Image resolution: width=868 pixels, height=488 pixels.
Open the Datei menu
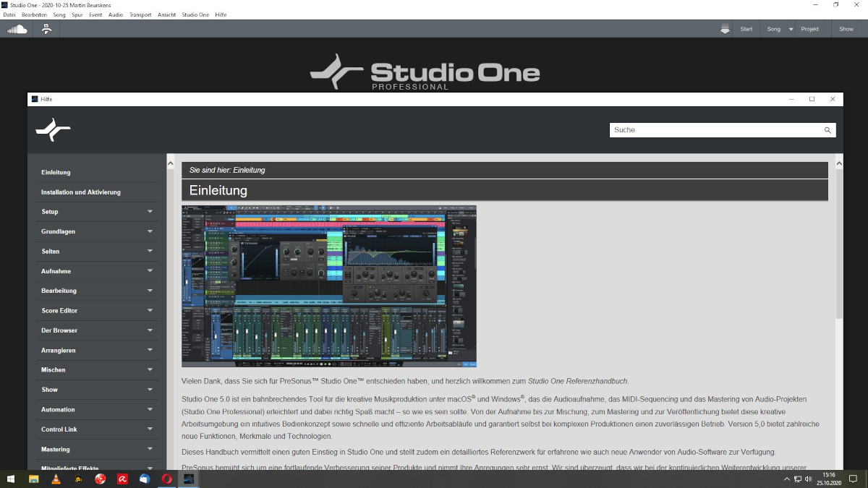pyautogui.click(x=9, y=14)
